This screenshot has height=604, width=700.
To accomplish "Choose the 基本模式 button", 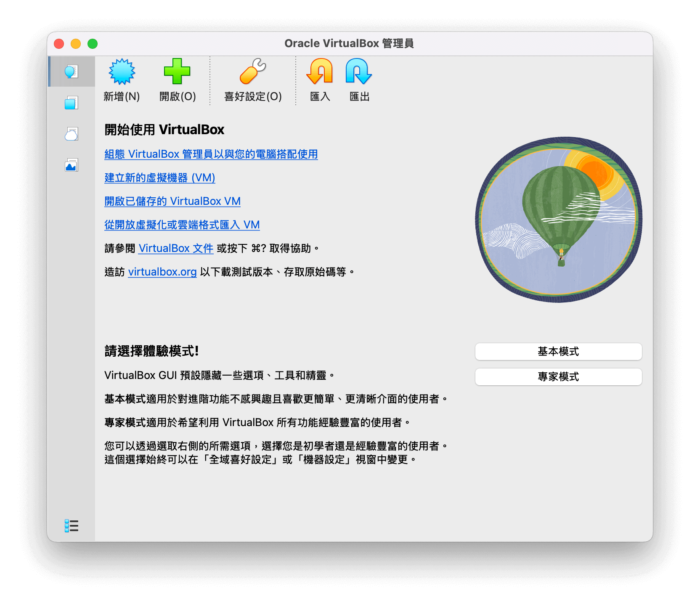I will tap(558, 352).
